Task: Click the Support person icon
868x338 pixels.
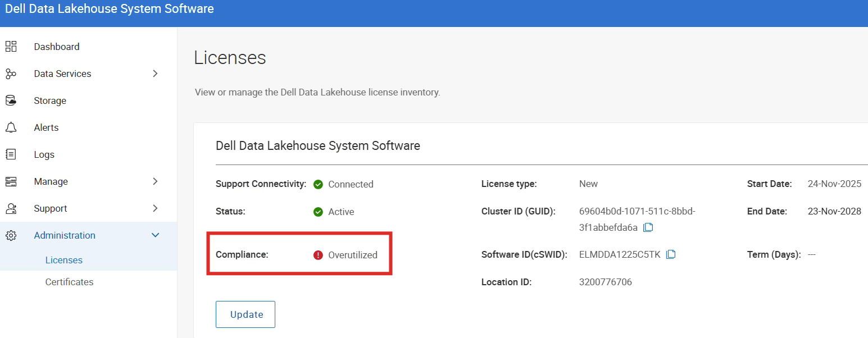Action: [x=11, y=208]
